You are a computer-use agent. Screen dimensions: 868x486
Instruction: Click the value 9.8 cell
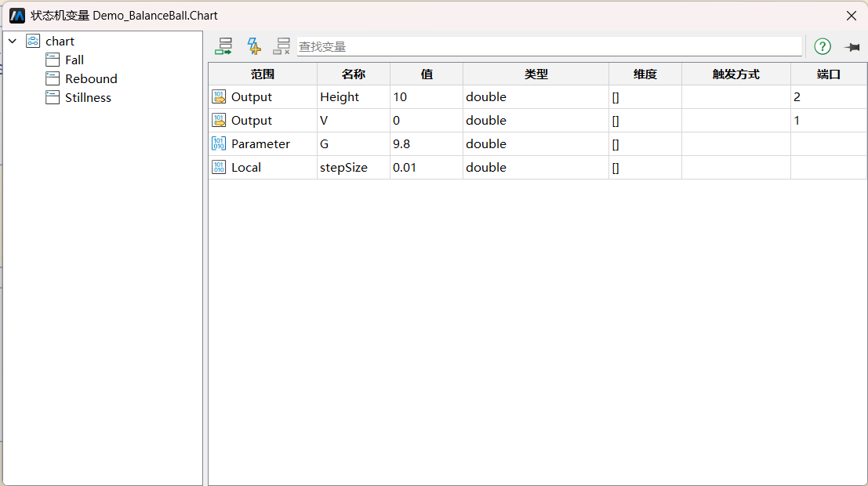tap(427, 144)
